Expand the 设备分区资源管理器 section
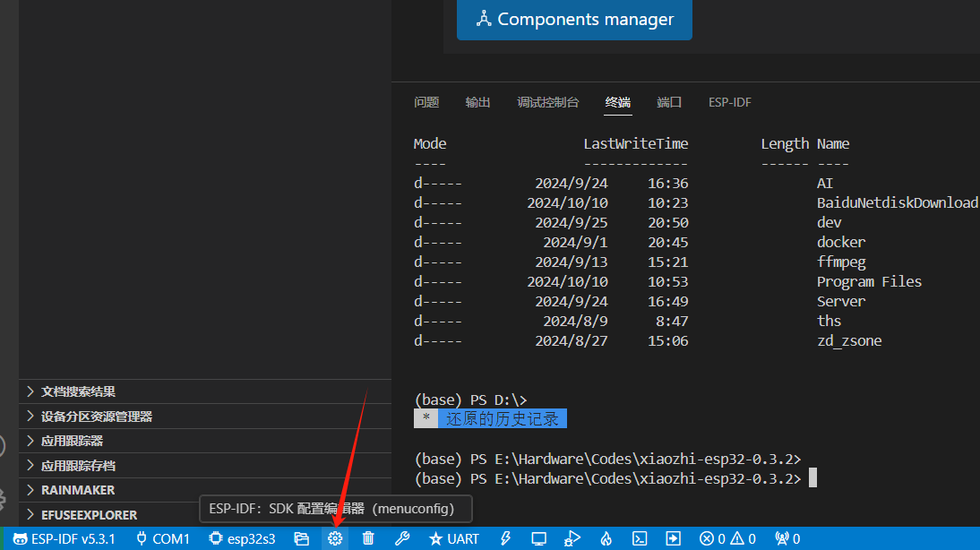Screen dimensions: 980x550 tap(96, 417)
